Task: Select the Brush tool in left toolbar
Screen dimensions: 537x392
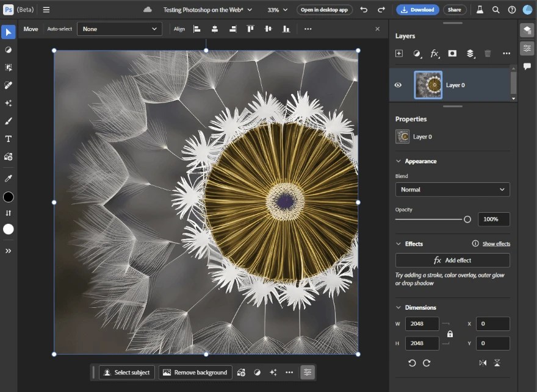Action: [9, 121]
